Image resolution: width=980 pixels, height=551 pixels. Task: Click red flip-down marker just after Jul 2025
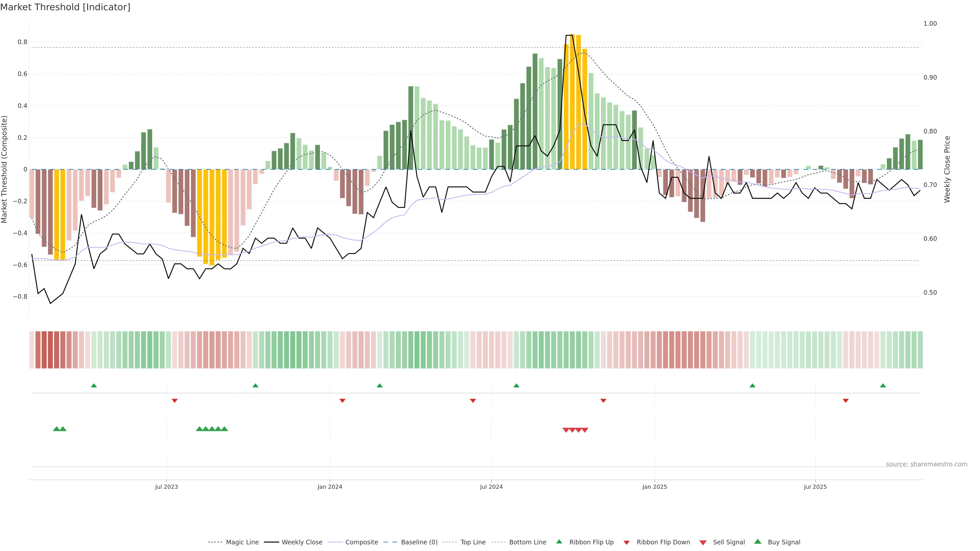tap(845, 401)
